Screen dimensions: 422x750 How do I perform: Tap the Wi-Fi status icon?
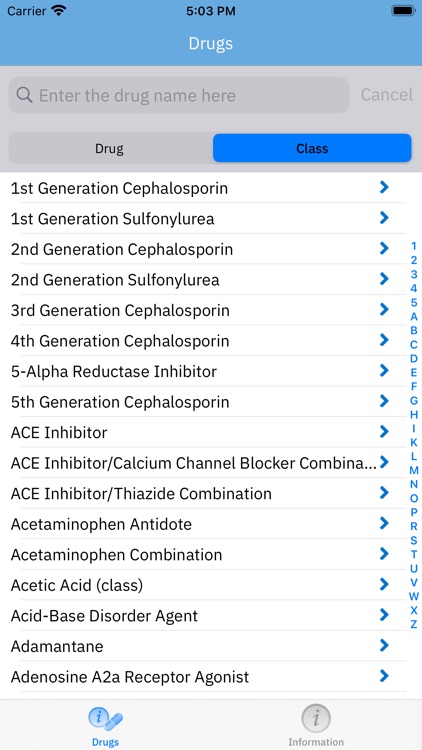click(59, 11)
